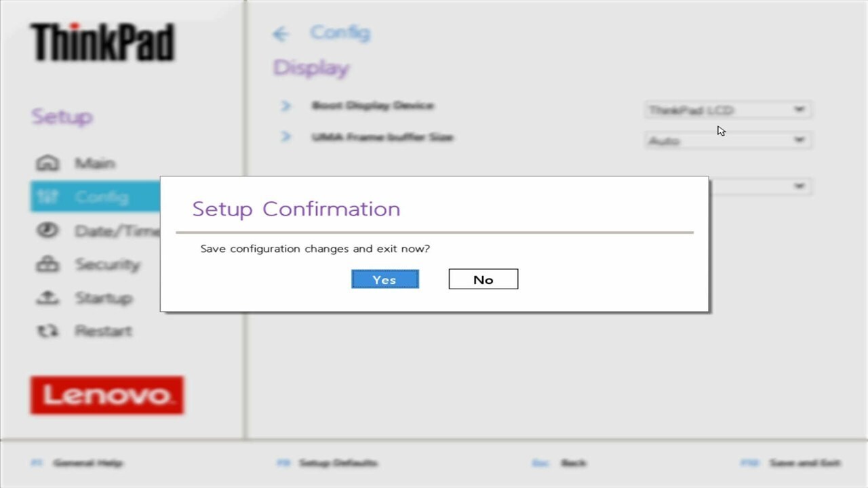Click the Startup upload icon
This screenshot has width=868, height=488.
47,298
